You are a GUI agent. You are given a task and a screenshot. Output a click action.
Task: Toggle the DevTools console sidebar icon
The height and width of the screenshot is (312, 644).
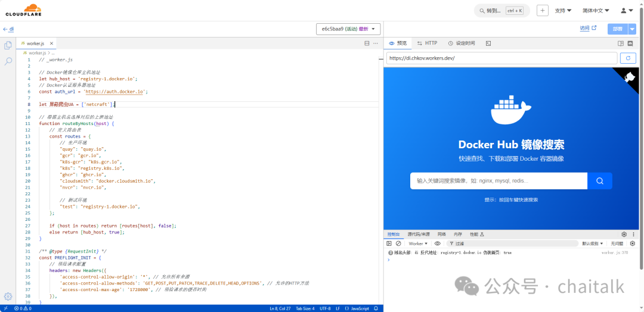point(389,244)
